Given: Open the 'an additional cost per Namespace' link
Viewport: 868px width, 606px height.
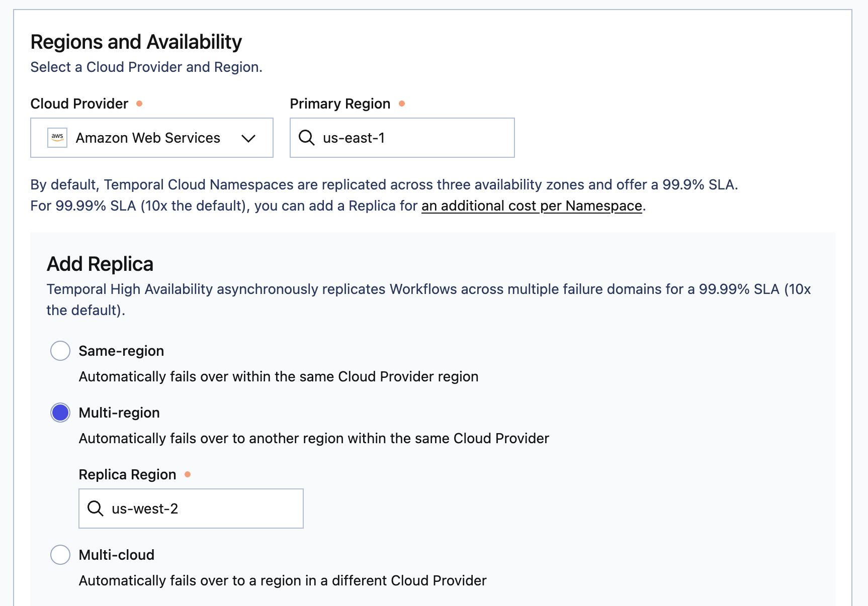Looking at the screenshot, I should click(x=531, y=206).
